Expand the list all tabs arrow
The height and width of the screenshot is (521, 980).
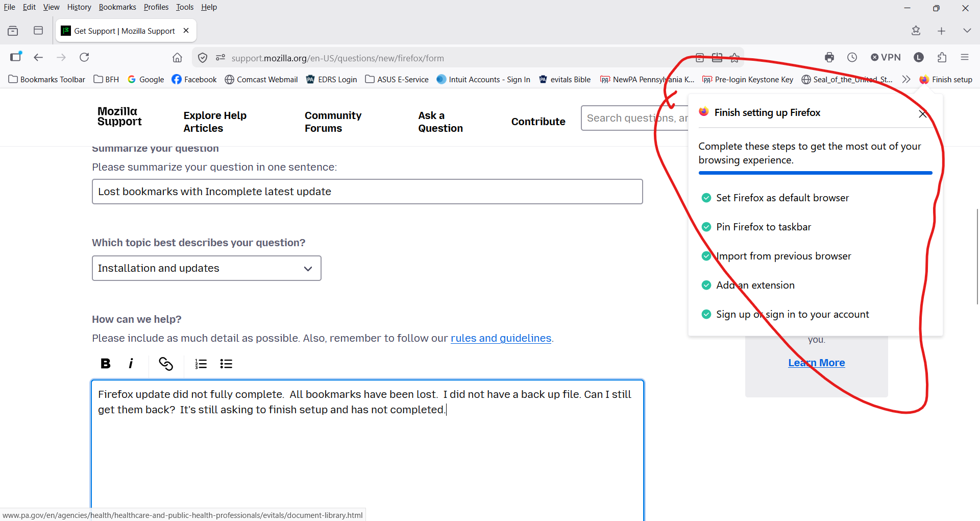(967, 31)
